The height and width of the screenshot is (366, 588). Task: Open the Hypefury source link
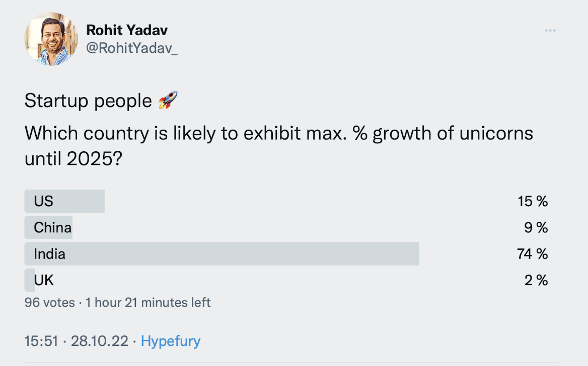coord(170,341)
